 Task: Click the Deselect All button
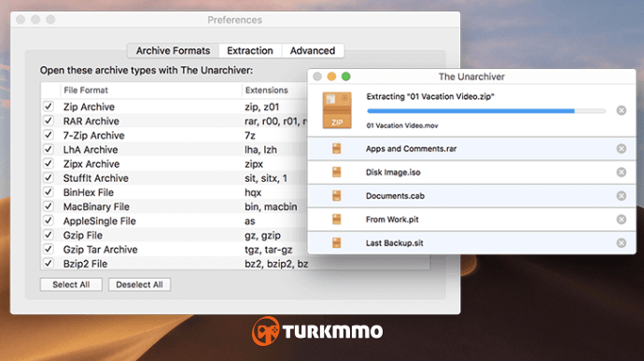(139, 285)
